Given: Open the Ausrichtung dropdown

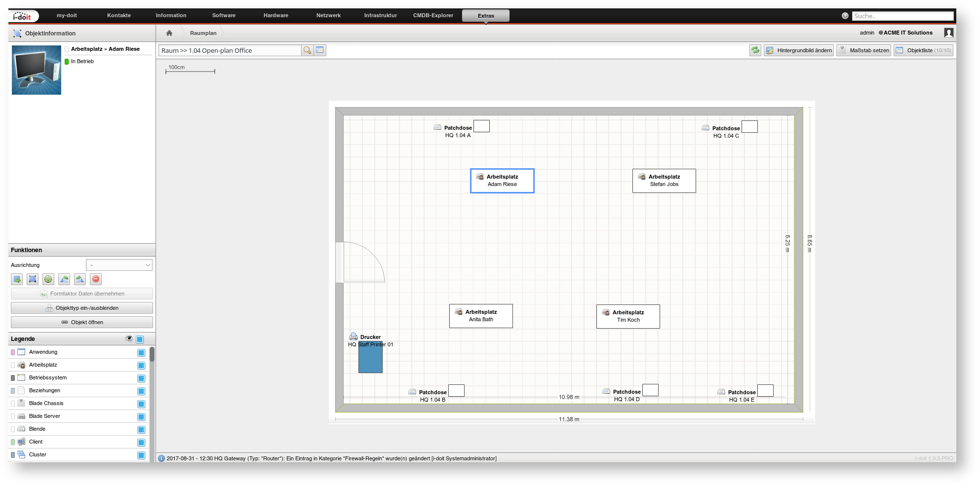Looking at the screenshot, I should [x=119, y=265].
